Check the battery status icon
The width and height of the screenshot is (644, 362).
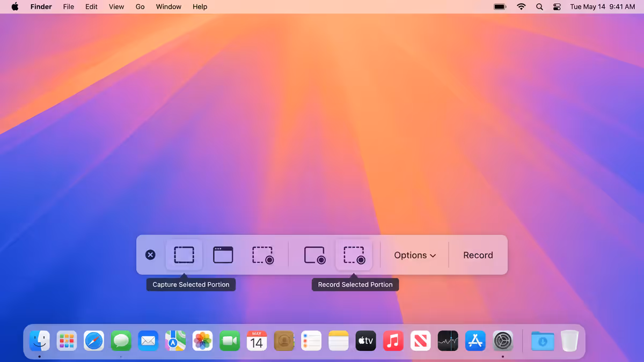pos(500,6)
